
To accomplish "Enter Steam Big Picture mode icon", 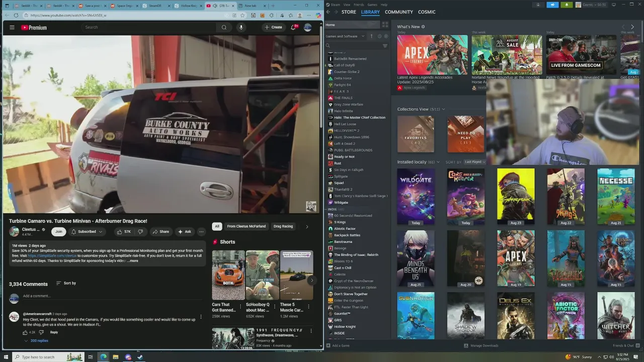I will [614, 5].
